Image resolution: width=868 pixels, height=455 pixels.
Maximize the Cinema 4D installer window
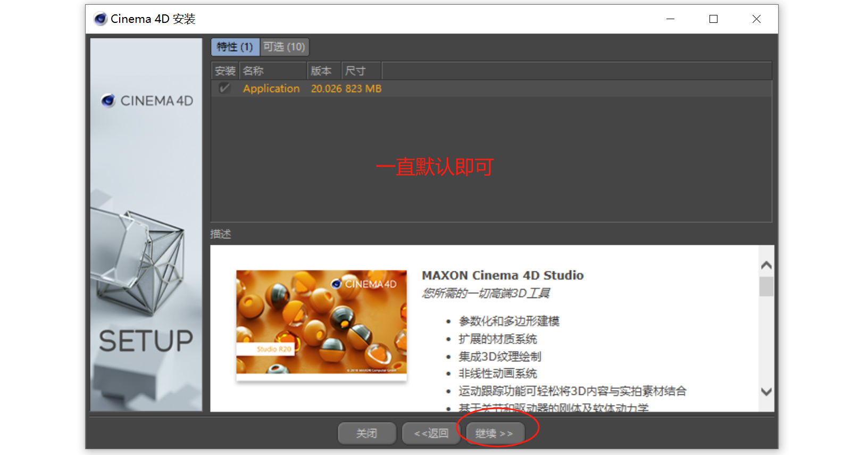click(x=713, y=19)
